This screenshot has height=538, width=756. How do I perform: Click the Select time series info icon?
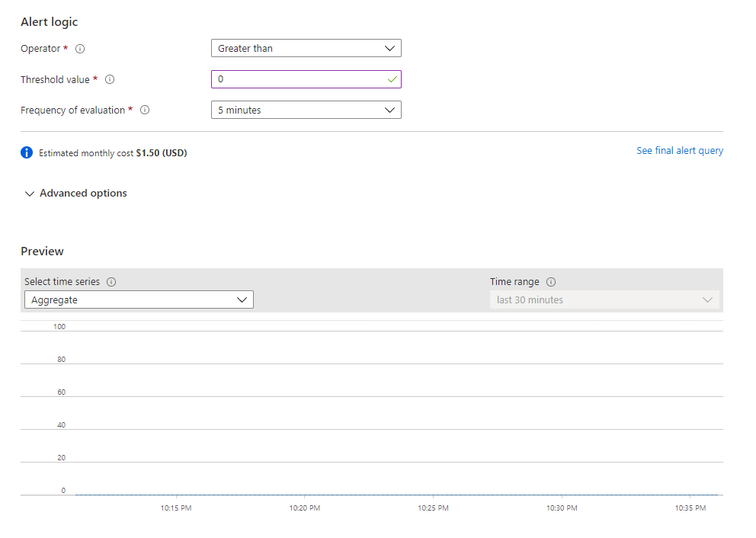coord(111,282)
